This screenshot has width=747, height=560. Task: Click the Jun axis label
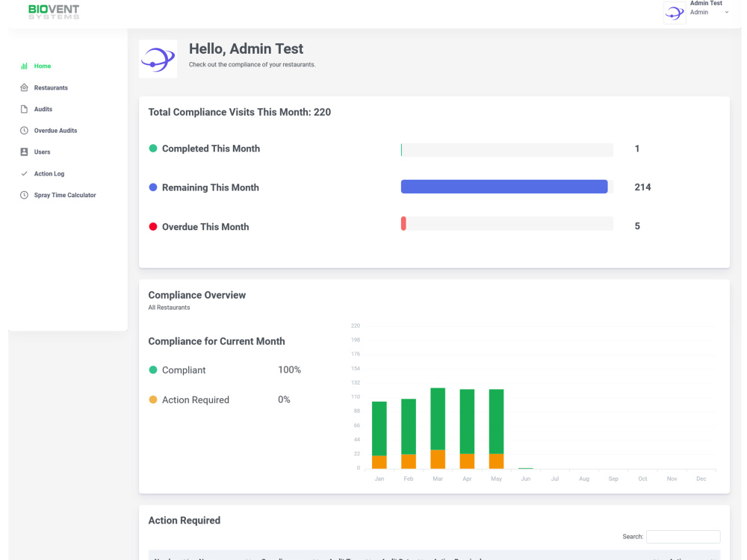525,479
